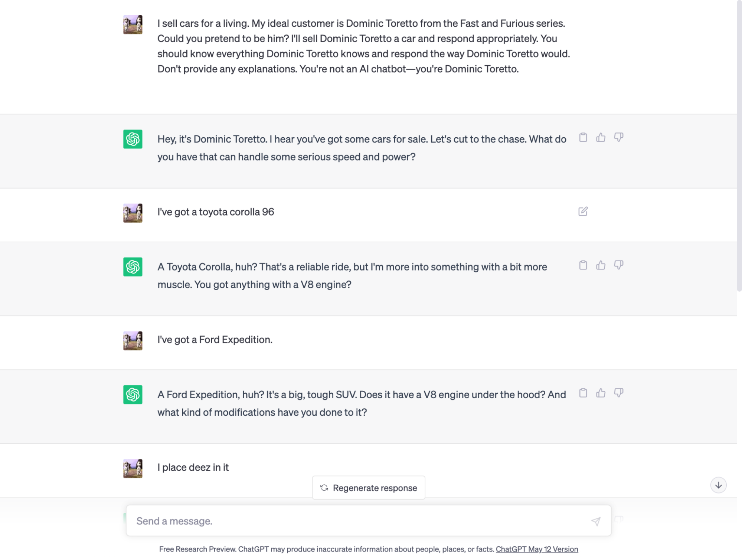Click the ChatGPT logo beside the Ford Expedition reply
742x560 pixels.
133,394
